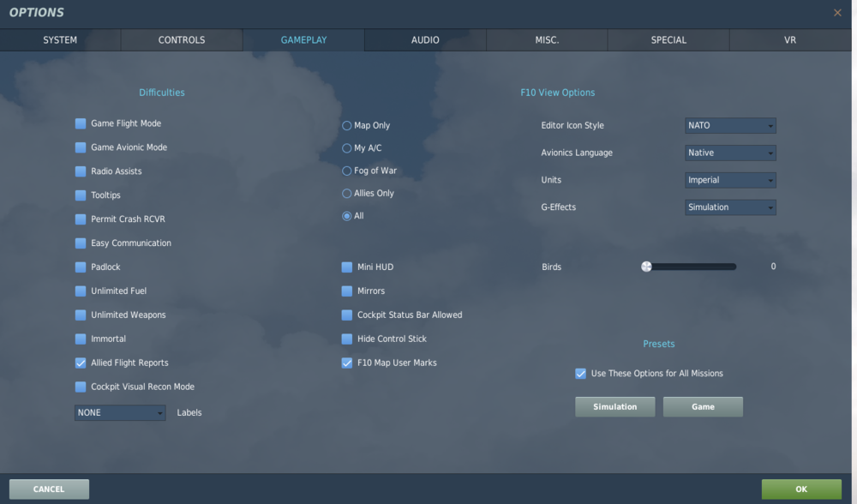Toggle Game Avionic Mode checkbox

[x=81, y=147]
